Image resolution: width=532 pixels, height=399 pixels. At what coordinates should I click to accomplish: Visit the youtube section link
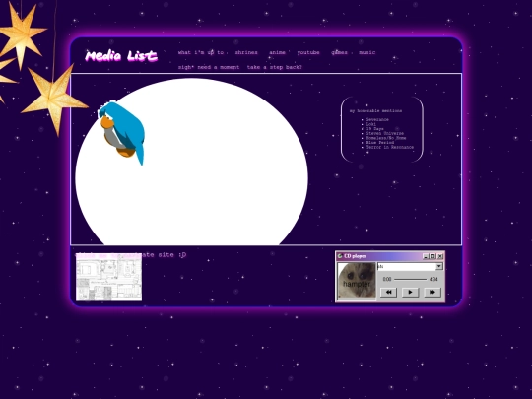point(308,52)
